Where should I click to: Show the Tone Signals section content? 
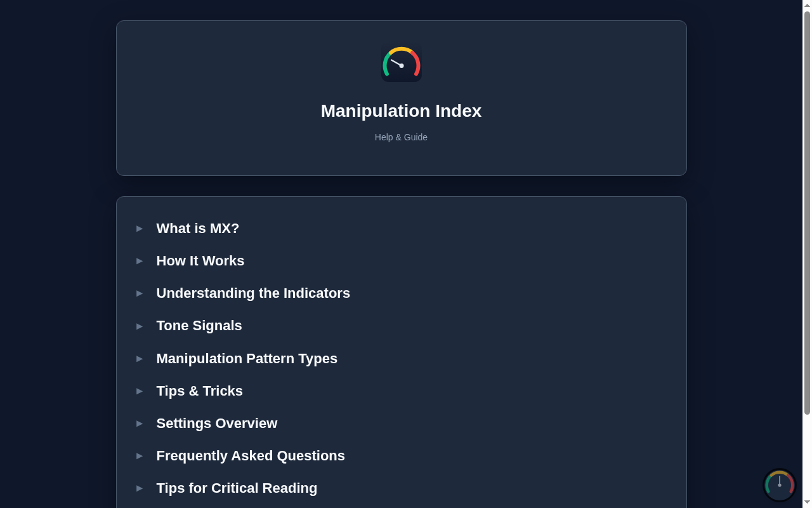199,326
